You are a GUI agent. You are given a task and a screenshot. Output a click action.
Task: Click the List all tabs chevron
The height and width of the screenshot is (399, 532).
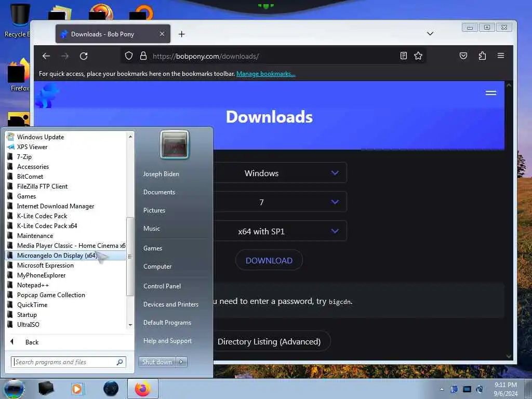click(x=430, y=34)
